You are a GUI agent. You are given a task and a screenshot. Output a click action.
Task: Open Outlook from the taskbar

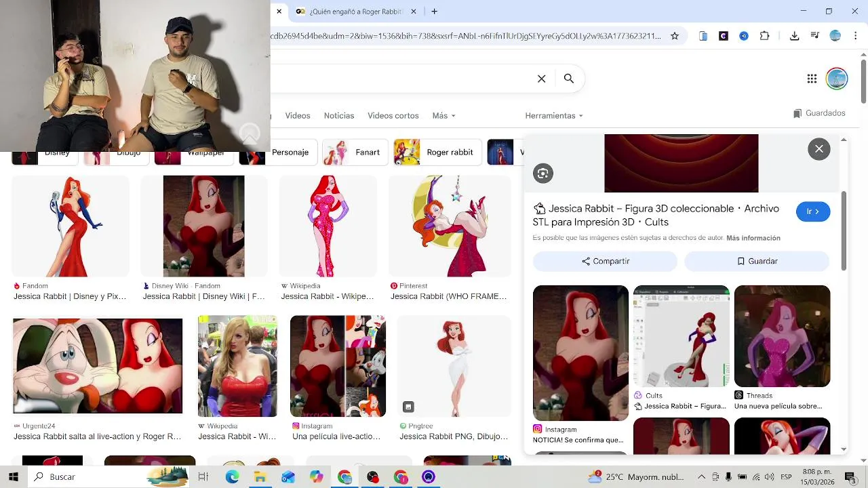pos(288,476)
